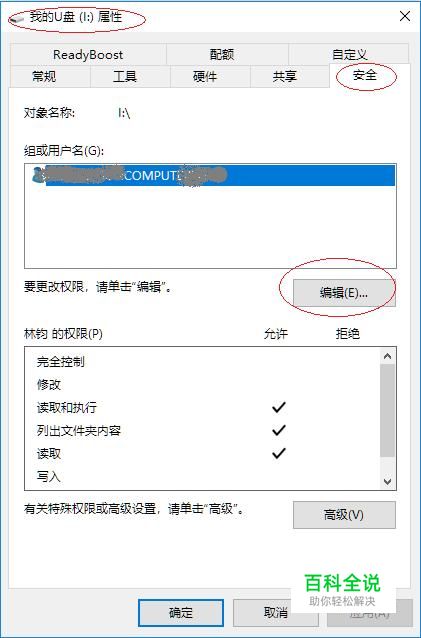Click the Allow checkmark for 列出文件夹内容
The width and height of the screenshot is (421, 638).
(x=279, y=430)
